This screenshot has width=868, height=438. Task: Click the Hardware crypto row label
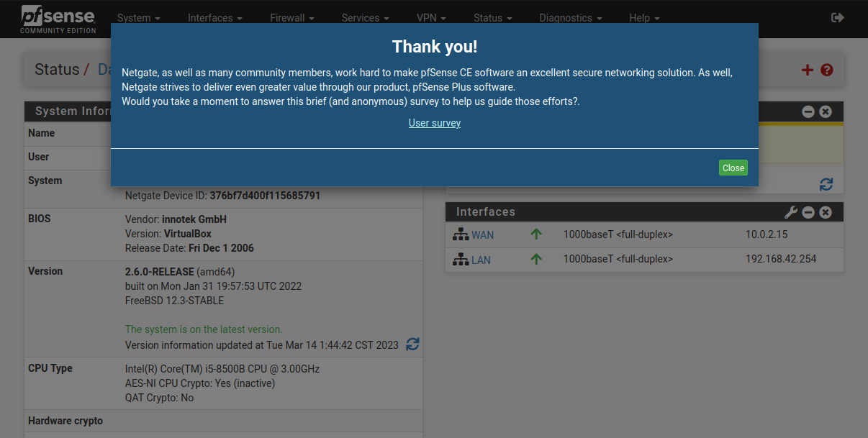[65, 421]
